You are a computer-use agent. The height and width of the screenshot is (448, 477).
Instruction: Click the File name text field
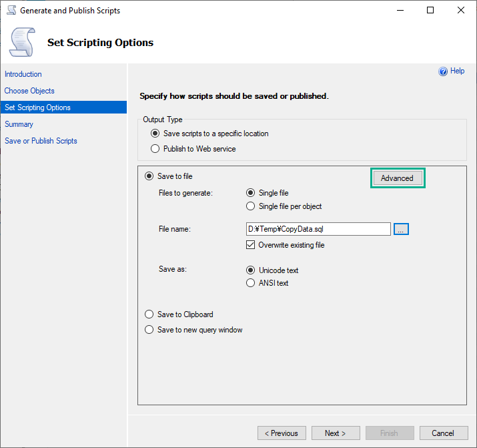click(318, 229)
